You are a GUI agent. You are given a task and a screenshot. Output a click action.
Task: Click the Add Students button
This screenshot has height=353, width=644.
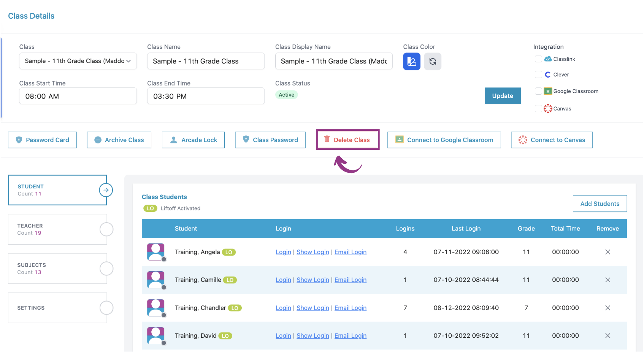tap(600, 204)
